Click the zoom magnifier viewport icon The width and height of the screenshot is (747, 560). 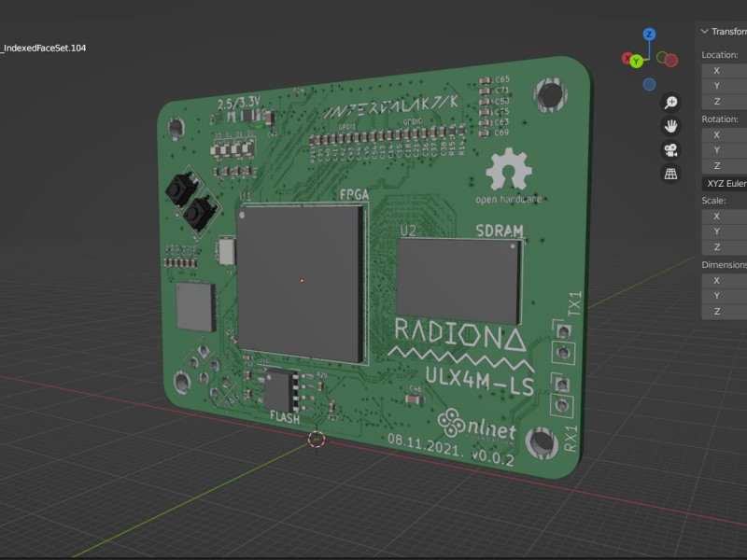[670, 103]
